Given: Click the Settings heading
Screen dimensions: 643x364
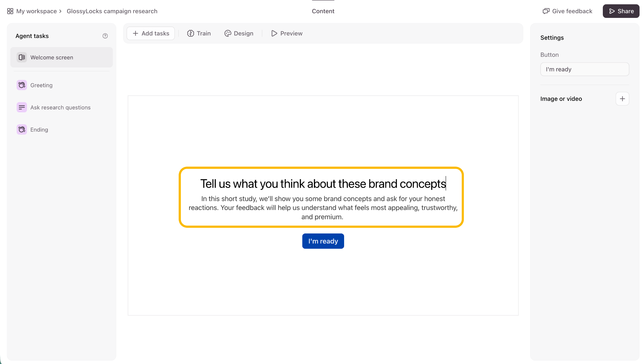Looking at the screenshot, I should (x=552, y=38).
